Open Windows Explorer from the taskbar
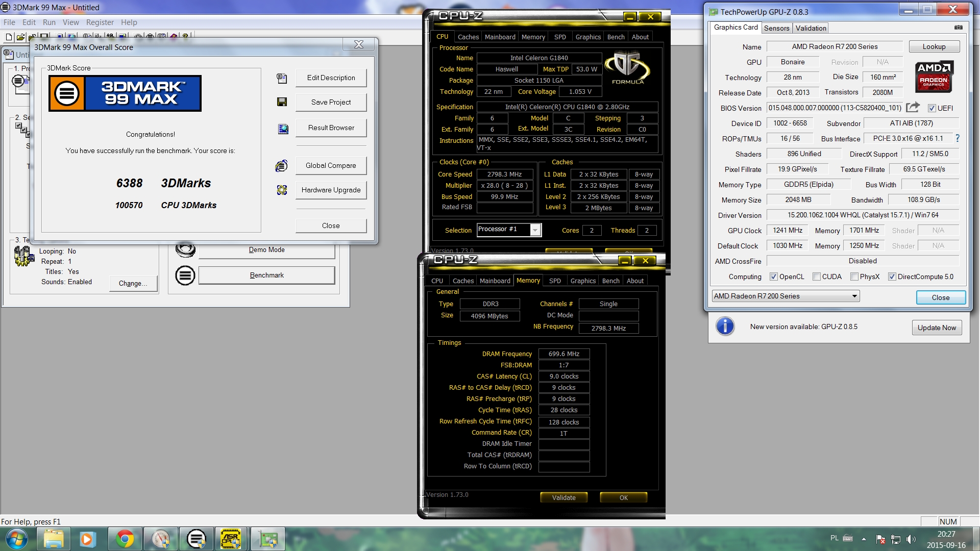 point(54,539)
